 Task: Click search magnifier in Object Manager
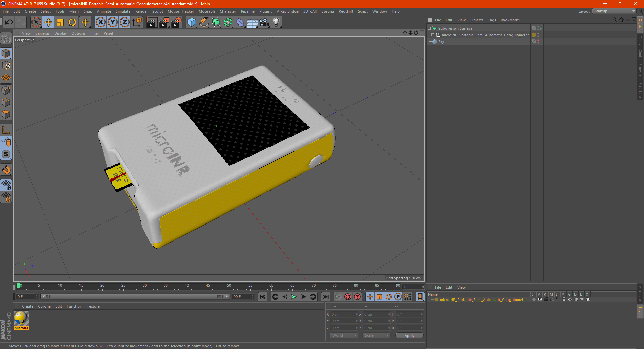614,20
